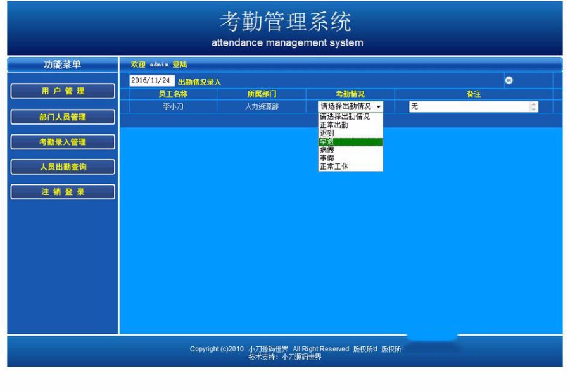
Task: Click 注销登录 to log out
Action: pos(63,192)
